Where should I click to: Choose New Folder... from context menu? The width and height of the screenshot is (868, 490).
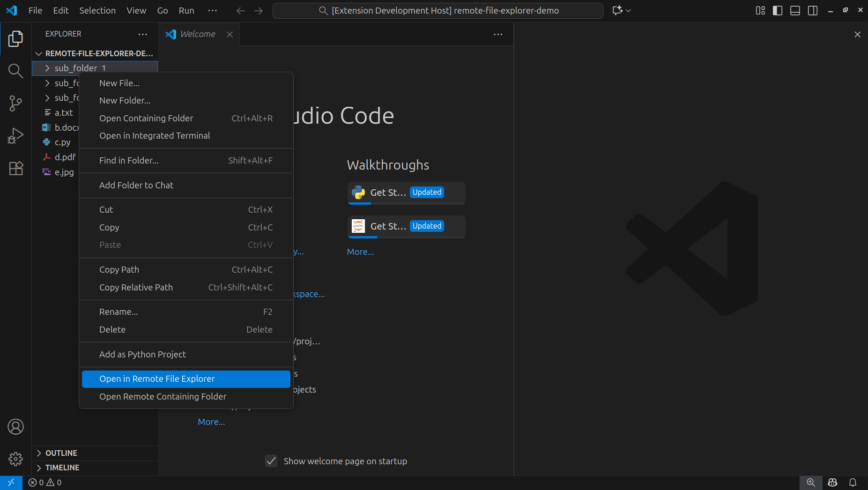click(186, 100)
